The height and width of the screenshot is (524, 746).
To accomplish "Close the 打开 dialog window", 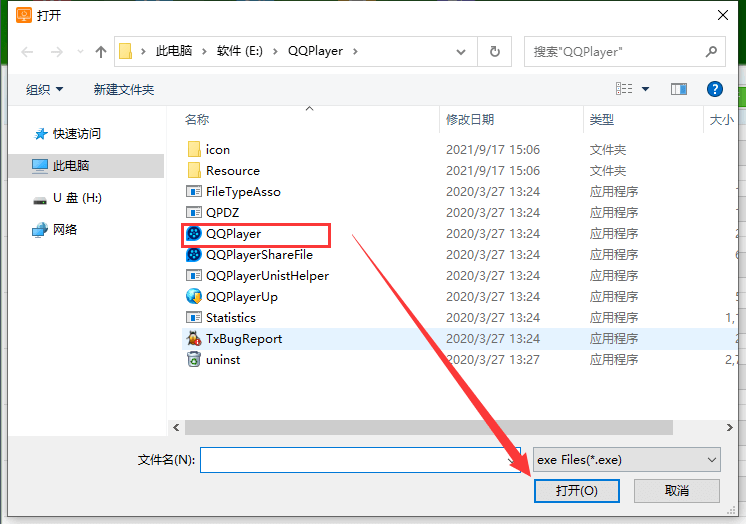I will tap(723, 15).
